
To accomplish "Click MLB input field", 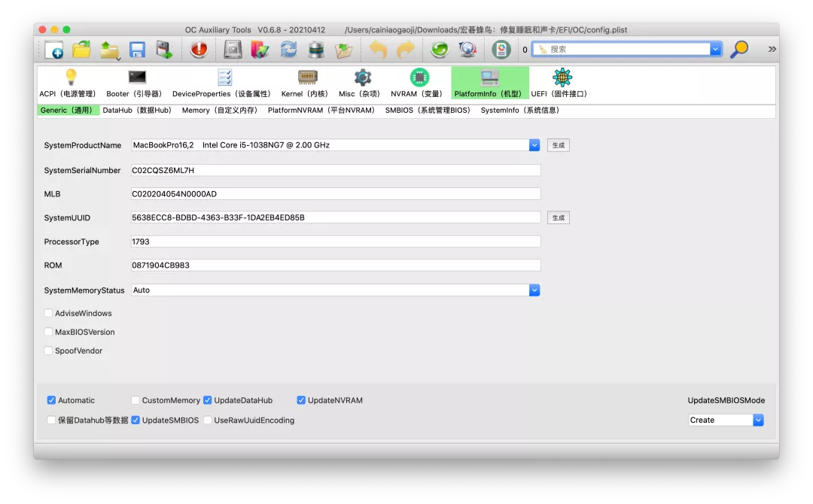I will 336,194.
